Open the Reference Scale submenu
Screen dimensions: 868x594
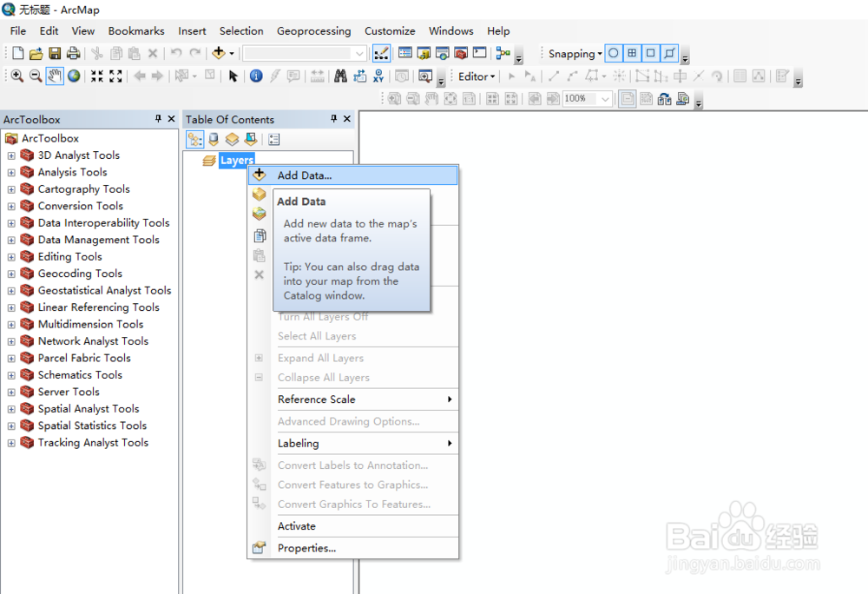point(353,399)
